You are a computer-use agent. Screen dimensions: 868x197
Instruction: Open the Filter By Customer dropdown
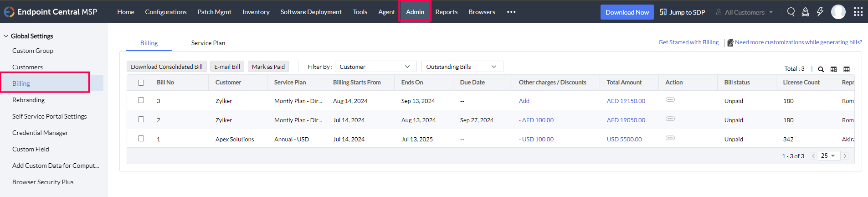pyautogui.click(x=375, y=67)
